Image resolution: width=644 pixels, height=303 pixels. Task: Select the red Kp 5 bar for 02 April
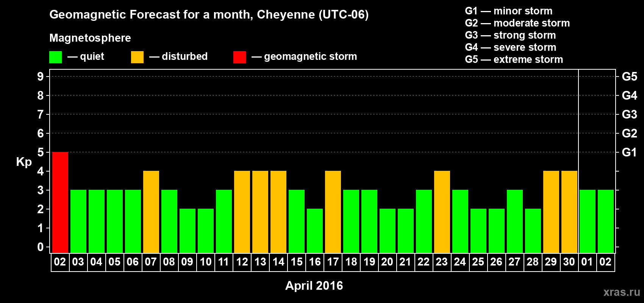[60, 203]
